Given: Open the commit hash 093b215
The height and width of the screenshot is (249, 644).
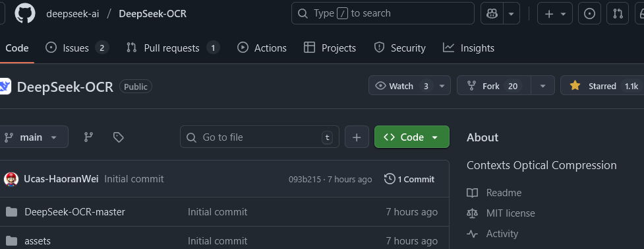Looking at the screenshot, I should pos(305,180).
